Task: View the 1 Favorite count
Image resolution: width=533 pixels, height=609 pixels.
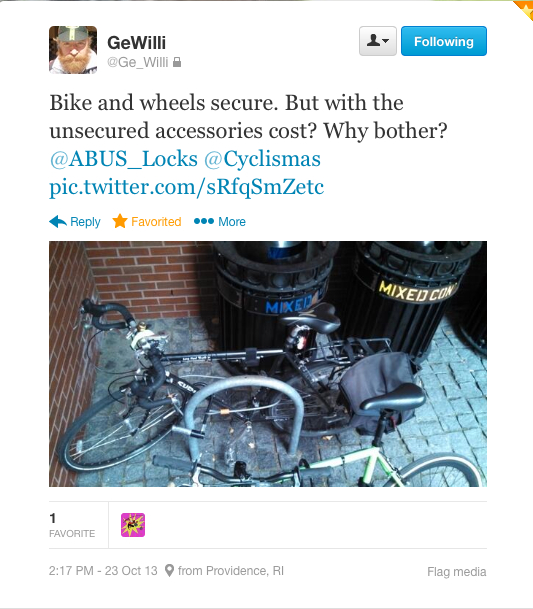Action: (x=72, y=525)
